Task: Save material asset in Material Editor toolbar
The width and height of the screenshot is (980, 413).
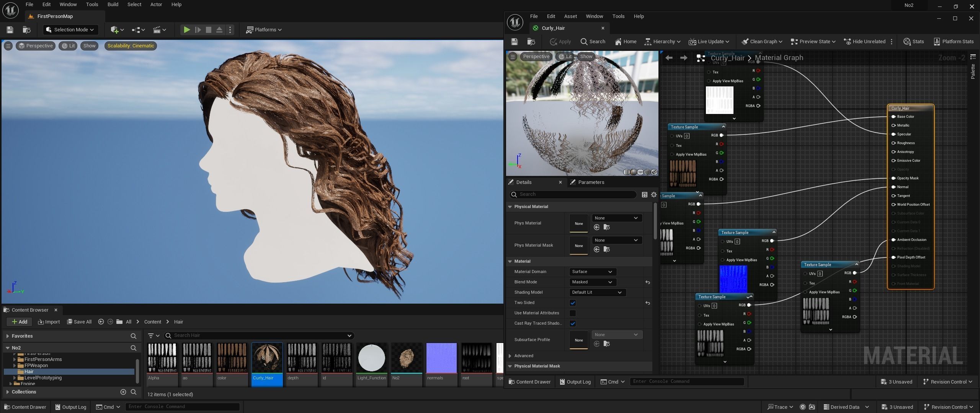Action: click(x=514, y=42)
